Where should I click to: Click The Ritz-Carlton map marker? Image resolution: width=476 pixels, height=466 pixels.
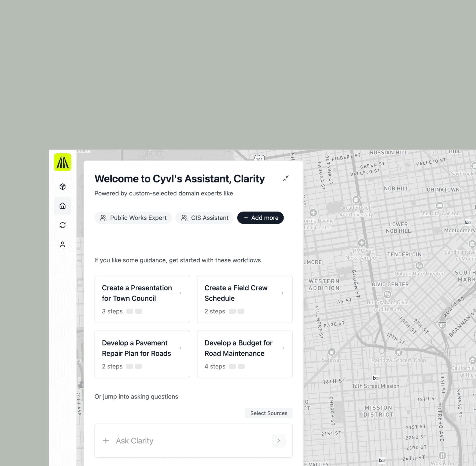440,205
